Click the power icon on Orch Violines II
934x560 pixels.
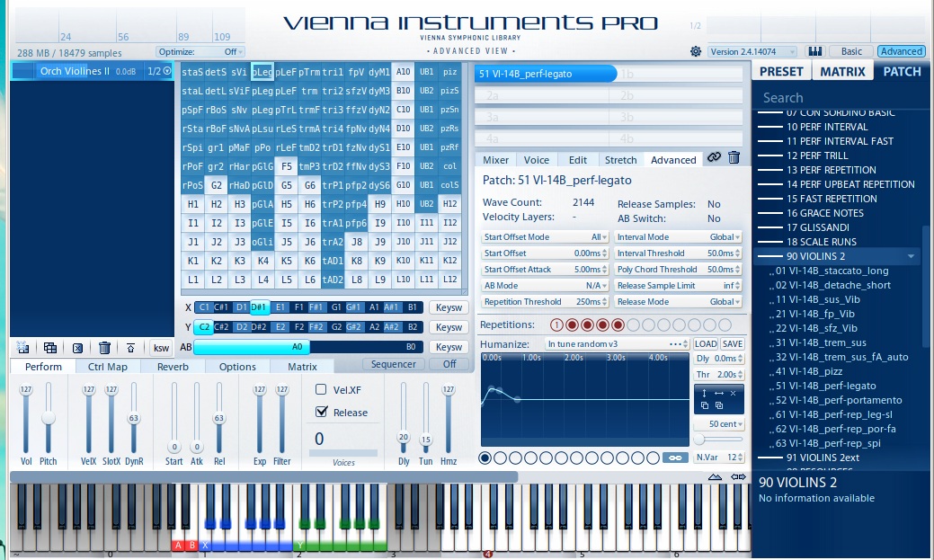coord(167,71)
